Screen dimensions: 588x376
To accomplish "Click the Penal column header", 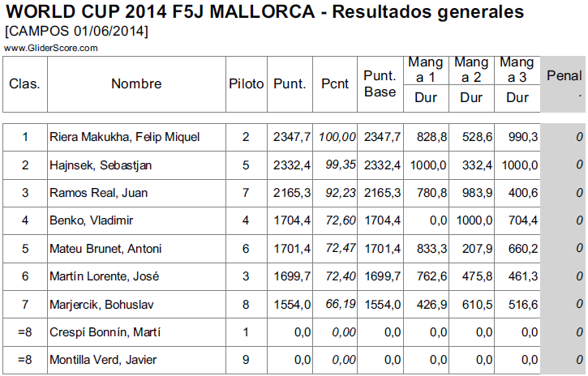I will [x=564, y=83].
